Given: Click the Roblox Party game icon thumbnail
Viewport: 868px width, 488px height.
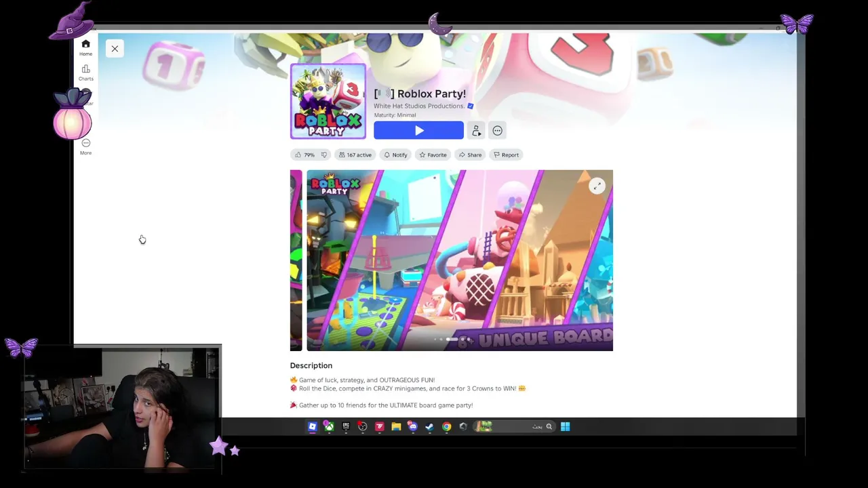Looking at the screenshot, I should tap(328, 101).
